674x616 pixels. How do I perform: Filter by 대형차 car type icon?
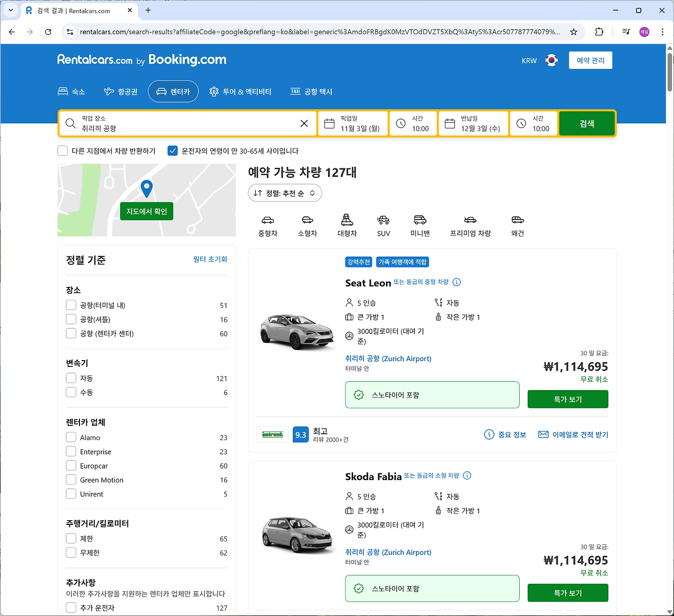(347, 225)
